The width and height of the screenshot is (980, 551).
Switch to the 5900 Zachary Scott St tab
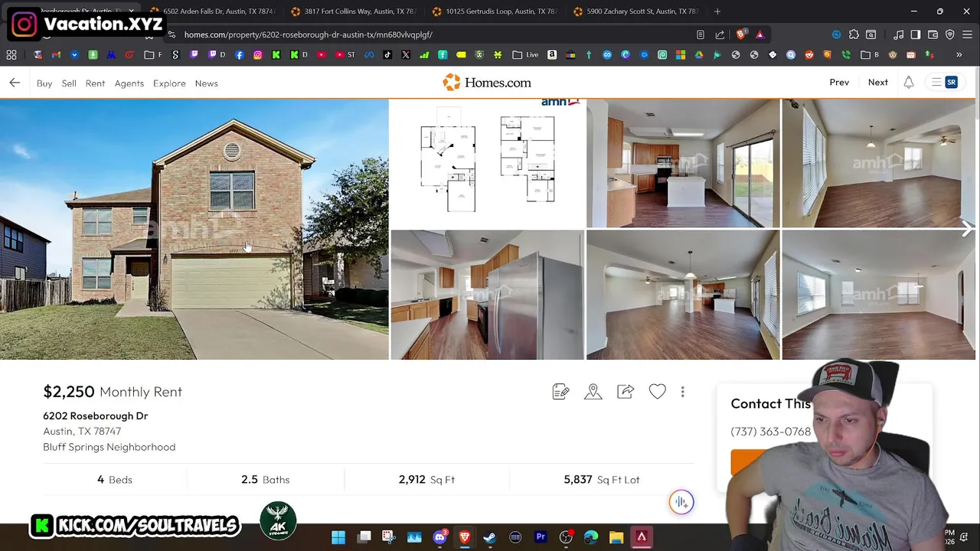tap(635, 11)
